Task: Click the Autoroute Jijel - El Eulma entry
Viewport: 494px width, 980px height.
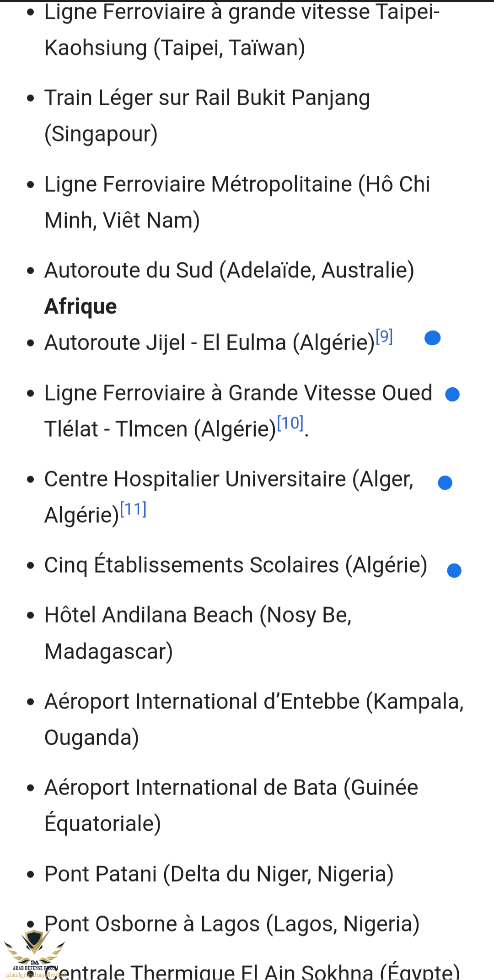Action: pos(209,343)
